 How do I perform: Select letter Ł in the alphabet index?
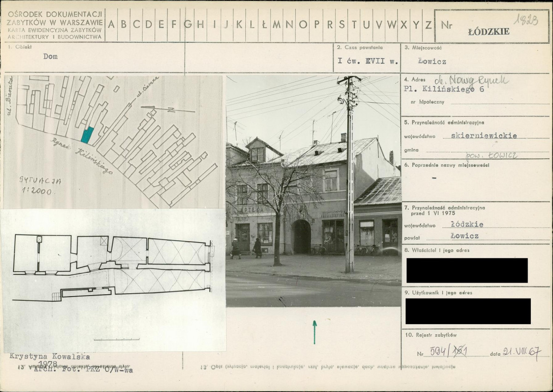264,25
